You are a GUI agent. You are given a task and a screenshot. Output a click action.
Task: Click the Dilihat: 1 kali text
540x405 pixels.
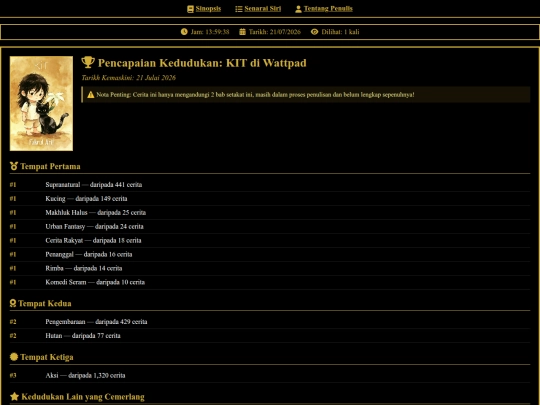(x=340, y=32)
